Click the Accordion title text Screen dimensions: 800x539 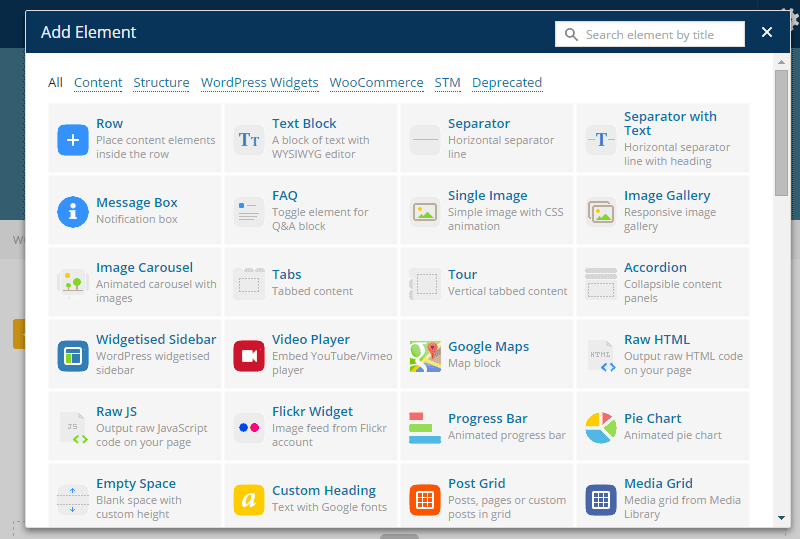tap(655, 267)
